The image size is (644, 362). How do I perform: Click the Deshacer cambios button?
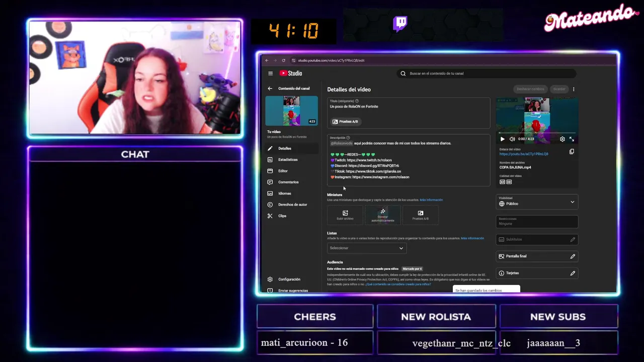530,89
